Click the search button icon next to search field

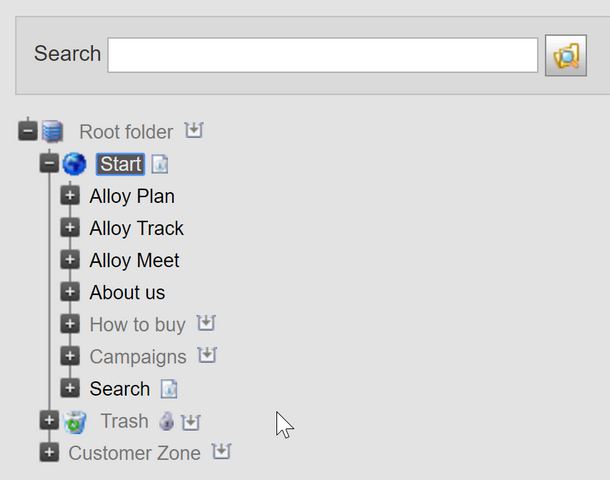565,55
